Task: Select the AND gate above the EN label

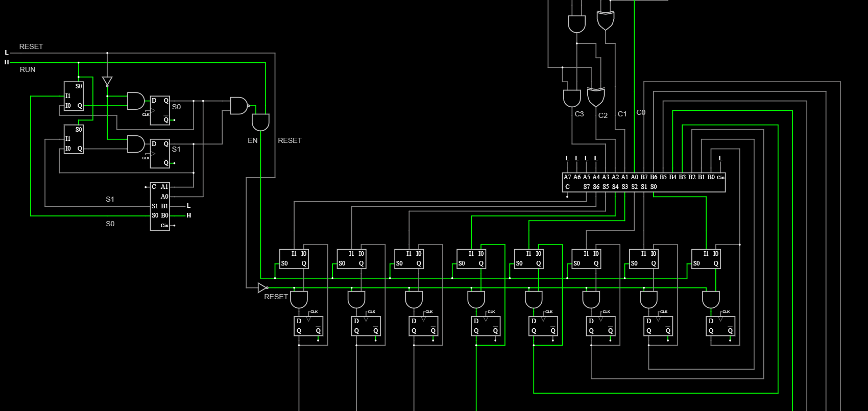Action: click(x=260, y=122)
